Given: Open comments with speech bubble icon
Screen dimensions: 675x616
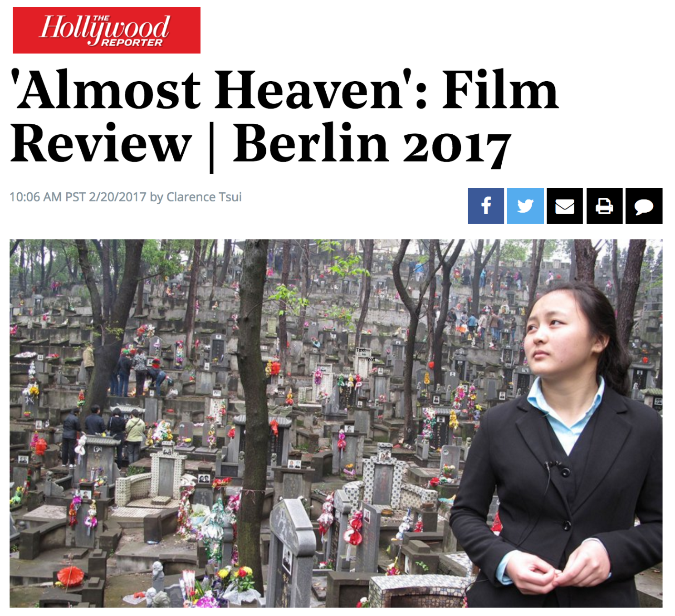Looking at the screenshot, I should click(x=644, y=206).
